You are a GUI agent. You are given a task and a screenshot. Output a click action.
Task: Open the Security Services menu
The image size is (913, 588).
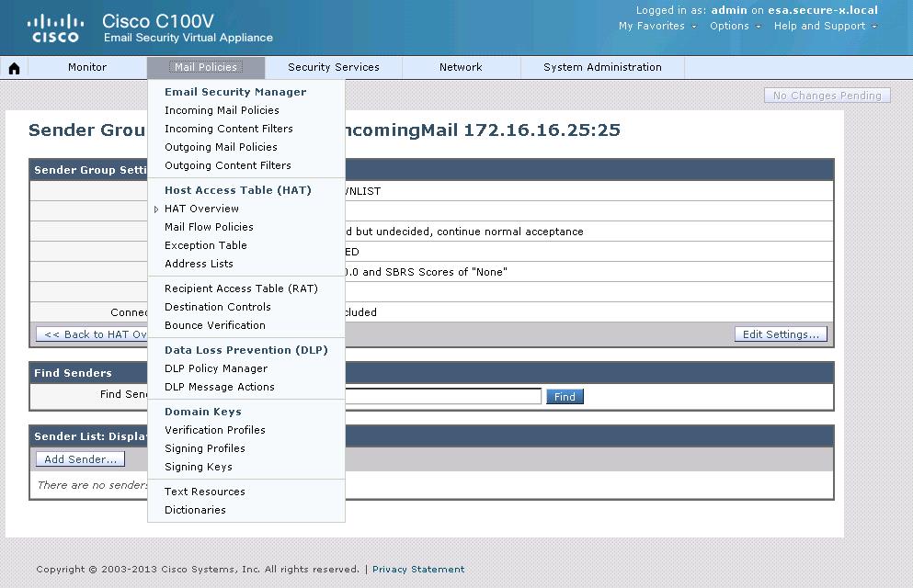click(x=334, y=67)
